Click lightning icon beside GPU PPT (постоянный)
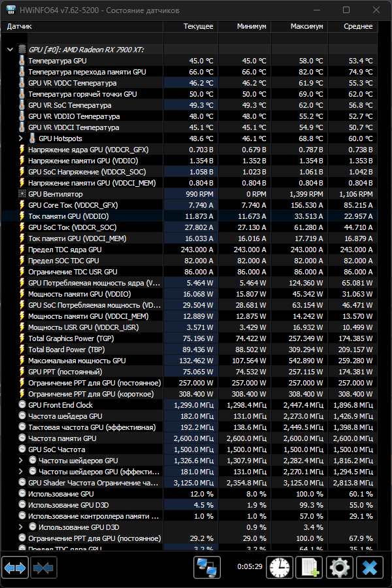 (22, 372)
